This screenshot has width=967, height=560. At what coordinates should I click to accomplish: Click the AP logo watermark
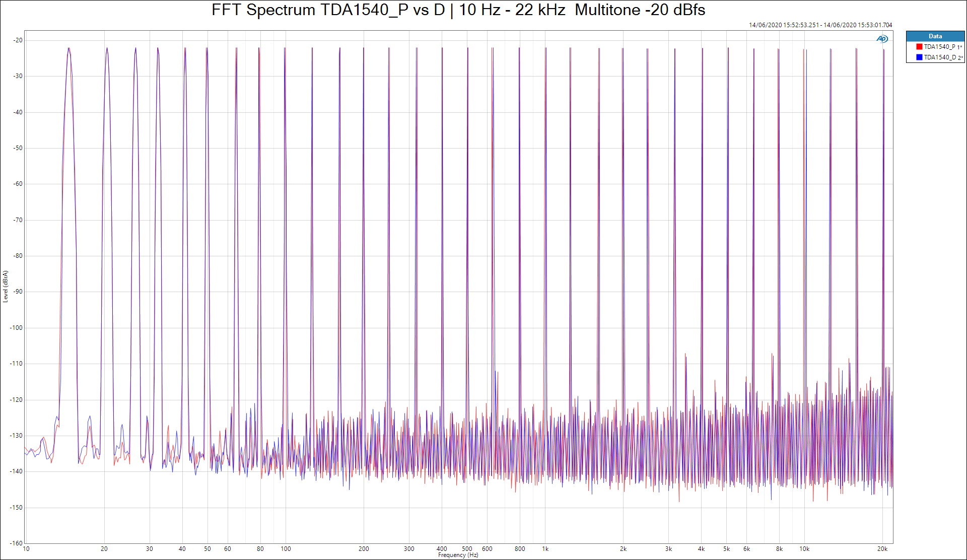coord(882,39)
